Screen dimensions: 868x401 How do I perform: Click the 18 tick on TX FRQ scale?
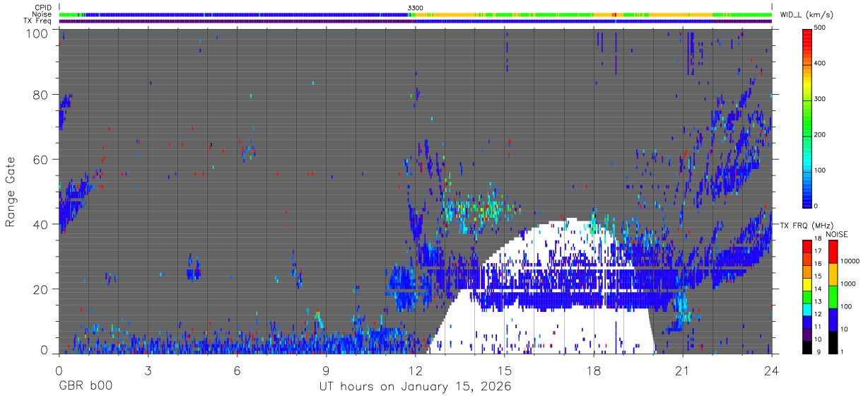[817, 240]
